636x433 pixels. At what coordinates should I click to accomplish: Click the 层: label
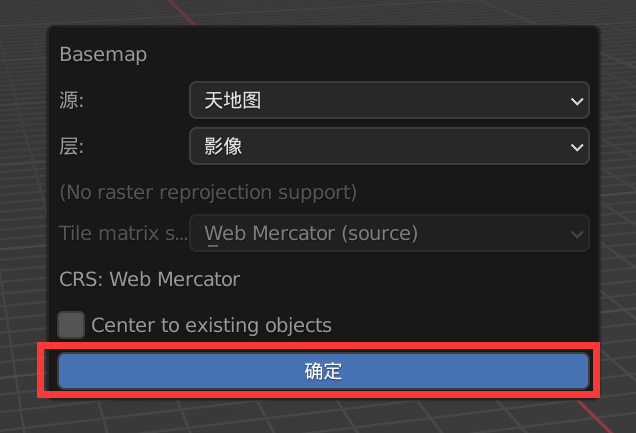(71, 146)
